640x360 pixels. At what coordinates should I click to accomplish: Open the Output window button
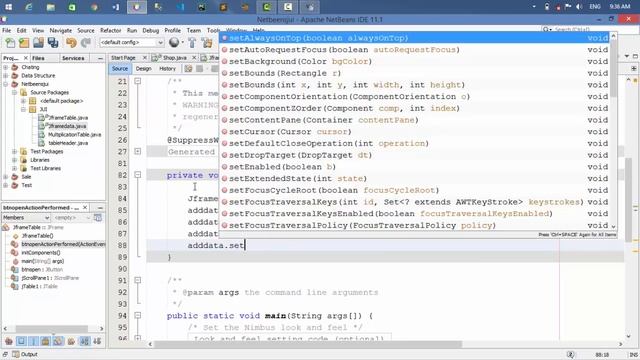point(25,354)
